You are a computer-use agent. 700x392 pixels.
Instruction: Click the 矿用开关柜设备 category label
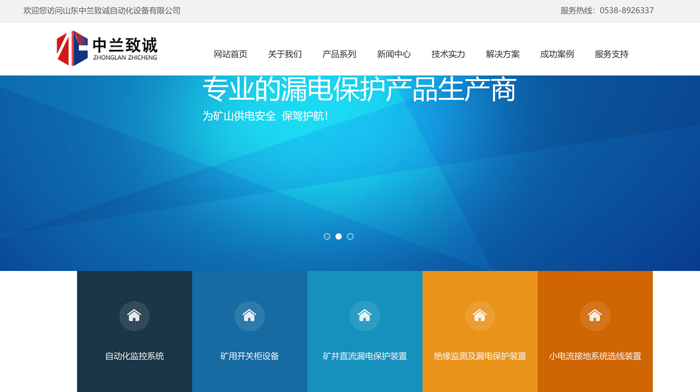[x=250, y=356]
